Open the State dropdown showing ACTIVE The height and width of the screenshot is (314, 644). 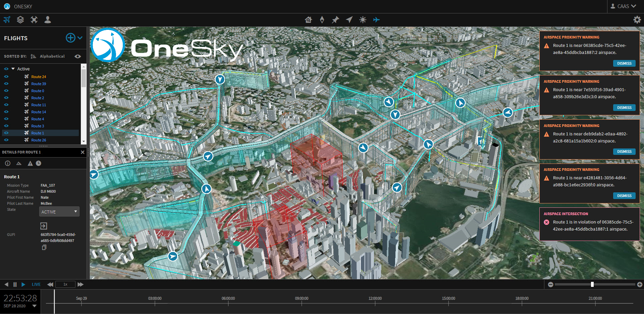[59, 212]
